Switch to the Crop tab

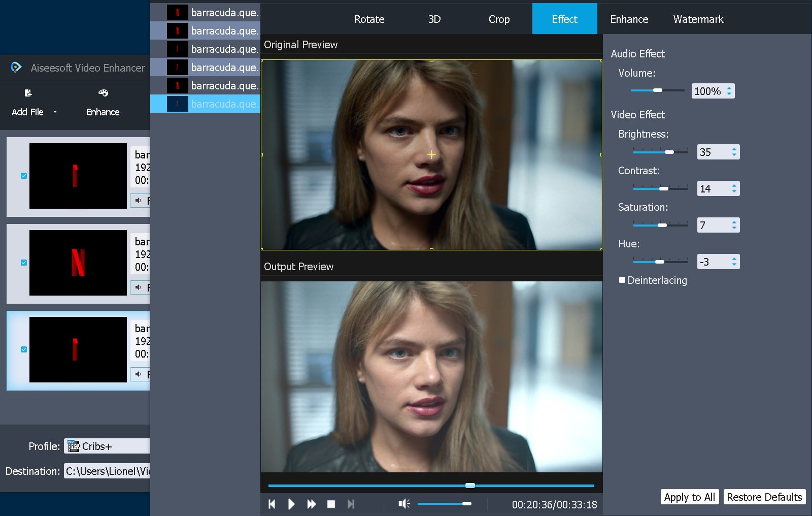499,19
